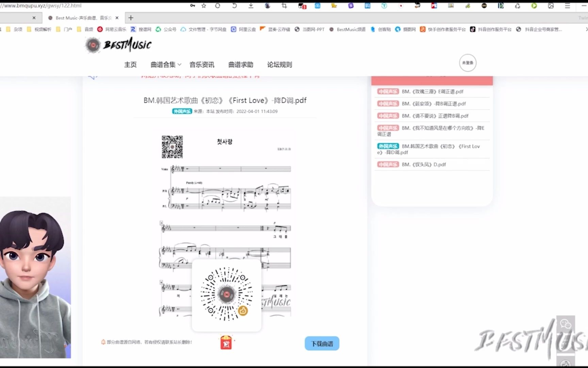The width and height of the screenshot is (588, 368).
Task: Click the page title BM.韩国艺术歌曲《初恋》
Action: [x=225, y=101]
